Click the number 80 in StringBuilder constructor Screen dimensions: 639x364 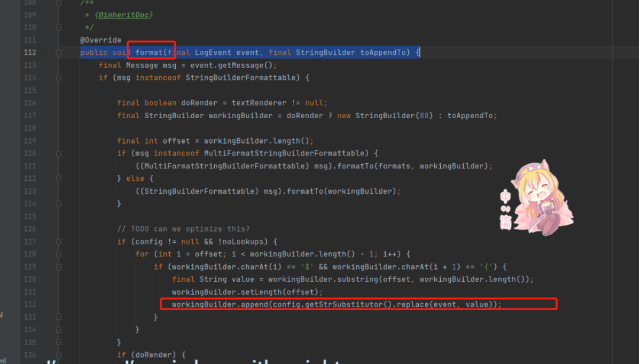coord(424,116)
